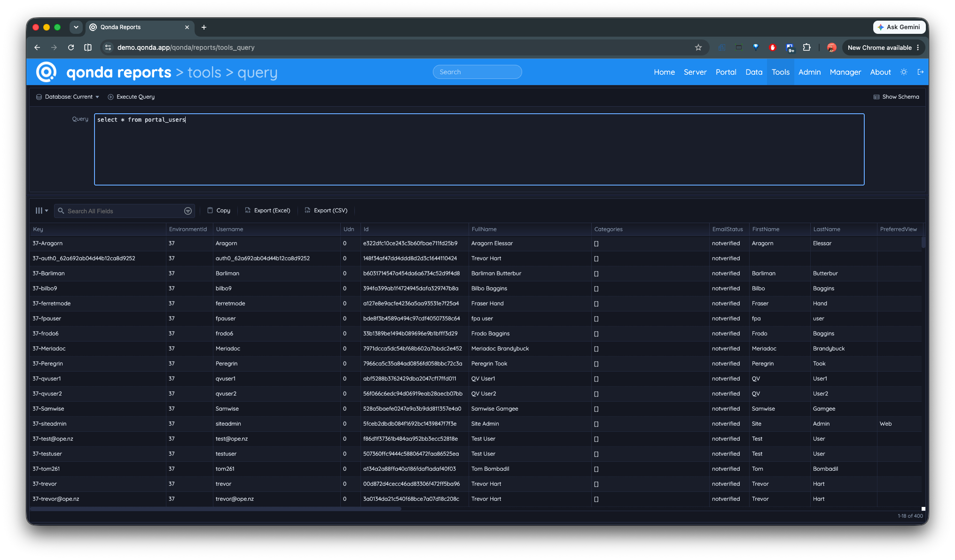Click the Export (CSV) file icon
This screenshot has width=955, height=560.
pyautogui.click(x=307, y=210)
